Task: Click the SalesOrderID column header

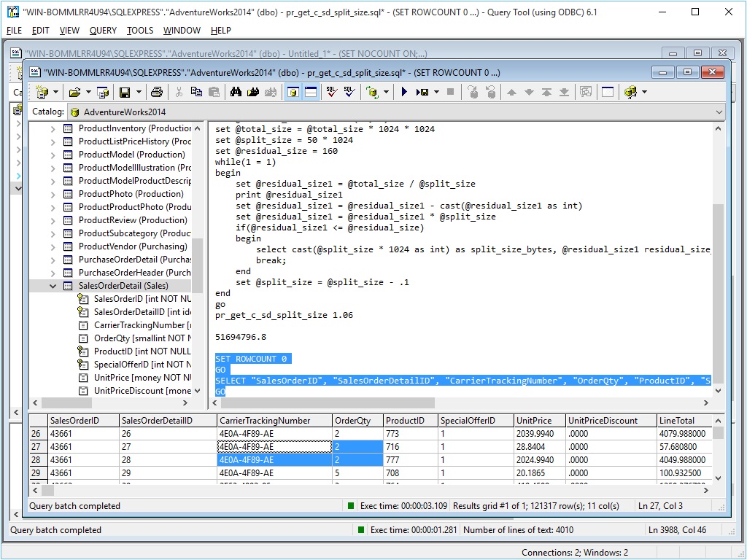Action: point(83,421)
